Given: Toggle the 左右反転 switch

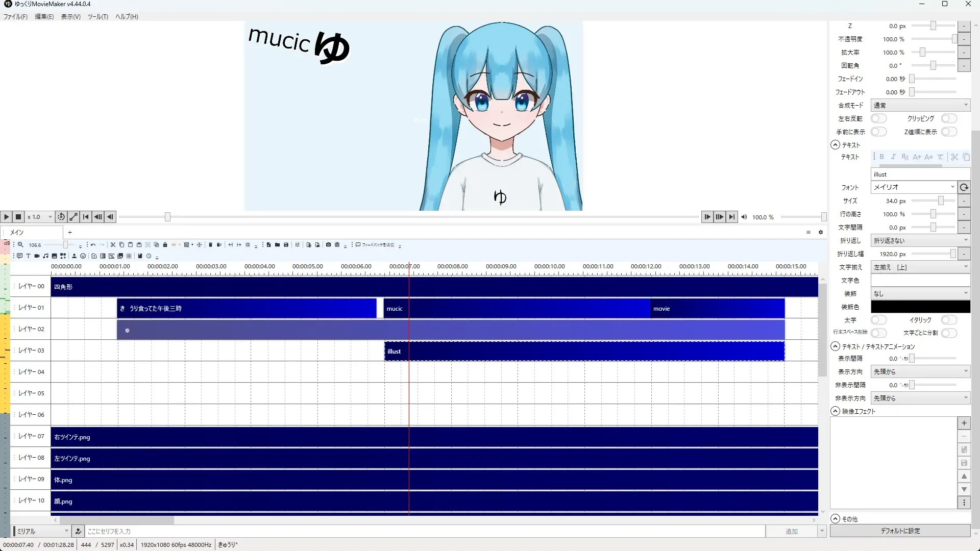Looking at the screenshot, I should (878, 118).
